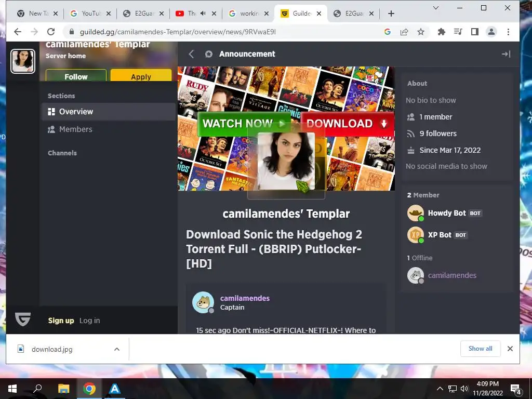This screenshot has width=532, height=399.
Task: Collapse the right sidebar with arrow icon
Action: click(x=506, y=54)
